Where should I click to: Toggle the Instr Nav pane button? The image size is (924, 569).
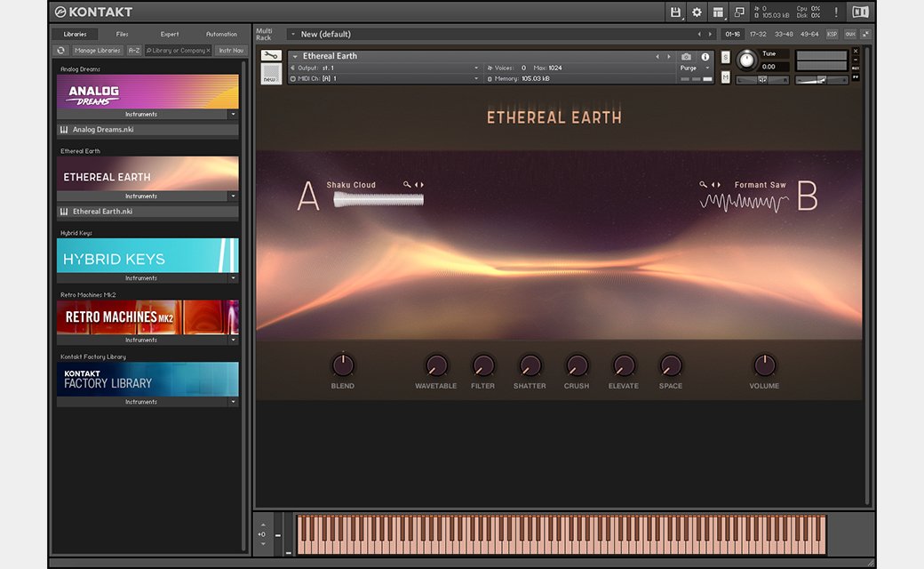[x=231, y=51]
